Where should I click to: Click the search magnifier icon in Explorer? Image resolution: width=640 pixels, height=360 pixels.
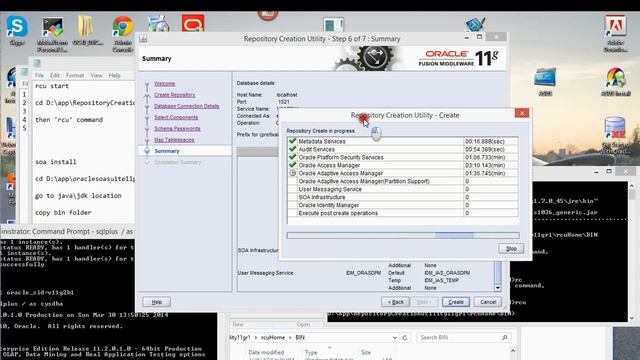[504, 338]
